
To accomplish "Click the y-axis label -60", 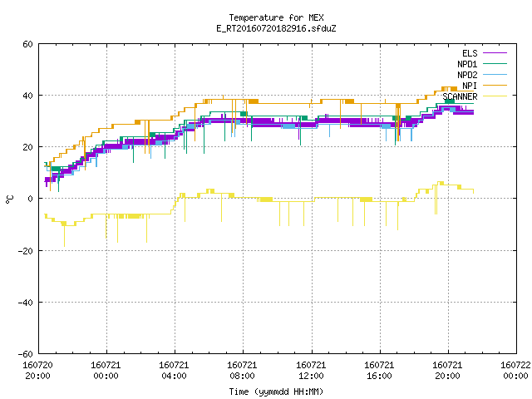I will [x=26, y=354].
